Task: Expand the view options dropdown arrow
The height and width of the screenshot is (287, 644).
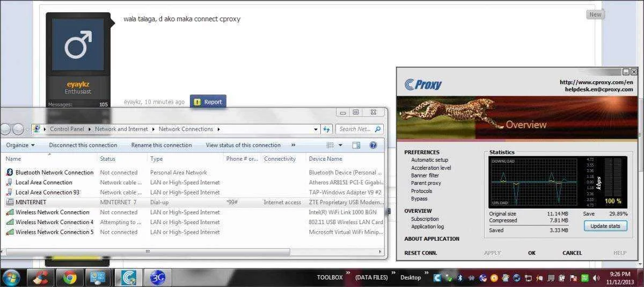Action: (x=340, y=145)
